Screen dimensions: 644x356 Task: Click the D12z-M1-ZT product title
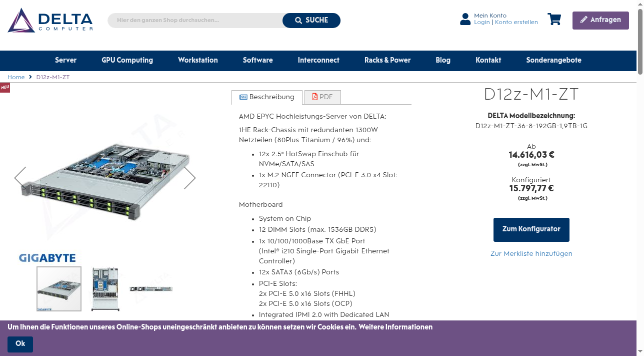[x=531, y=95]
